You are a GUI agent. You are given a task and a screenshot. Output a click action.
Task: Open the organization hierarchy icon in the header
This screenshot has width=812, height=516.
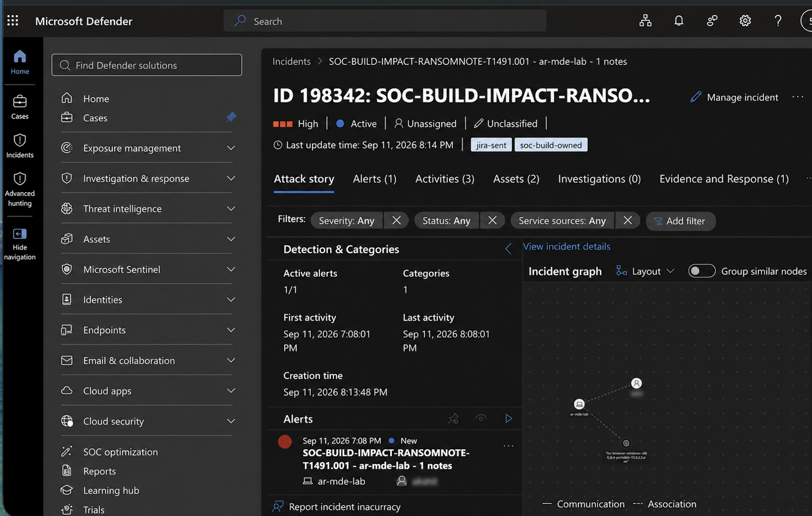[x=645, y=21]
